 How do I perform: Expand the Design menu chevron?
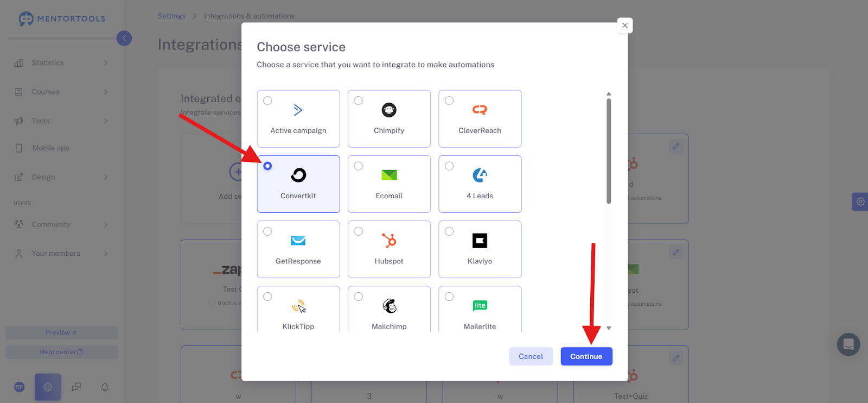[x=106, y=177]
